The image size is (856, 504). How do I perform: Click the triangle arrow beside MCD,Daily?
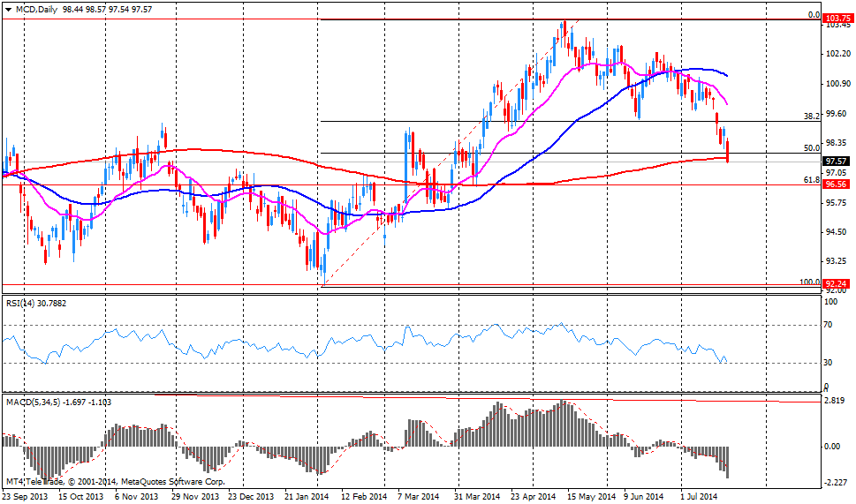(6, 7)
